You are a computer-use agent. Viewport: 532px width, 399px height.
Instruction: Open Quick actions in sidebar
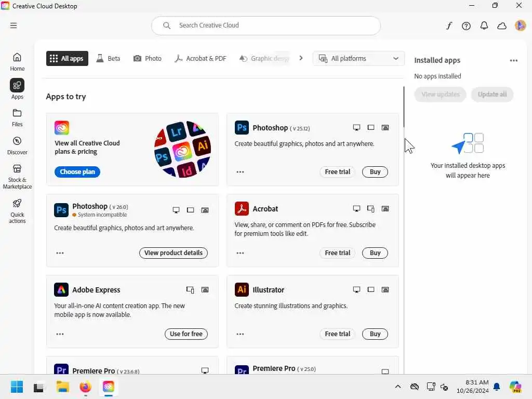click(x=17, y=211)
